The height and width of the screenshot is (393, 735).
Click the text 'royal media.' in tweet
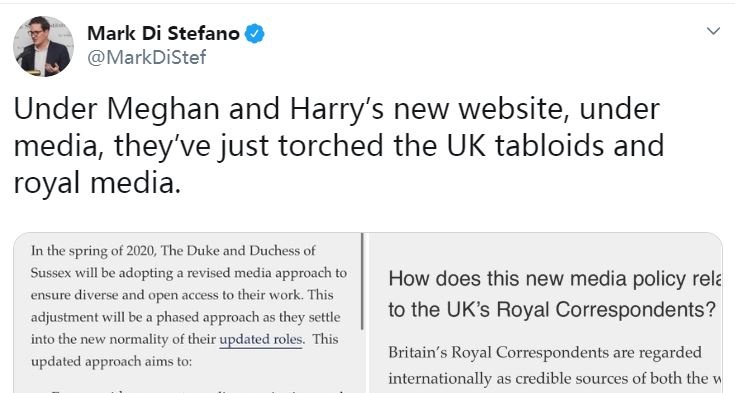coord(97,182)
